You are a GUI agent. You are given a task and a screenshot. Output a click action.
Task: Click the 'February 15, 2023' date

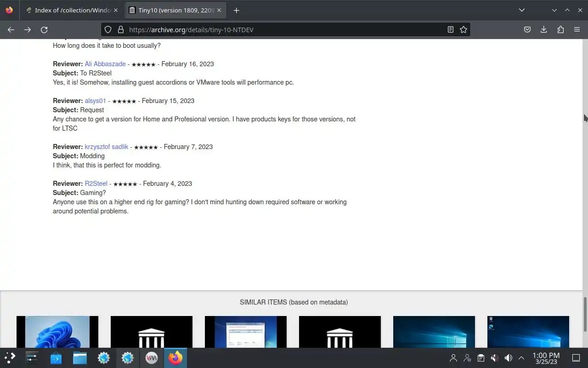[x=168, y=101]
